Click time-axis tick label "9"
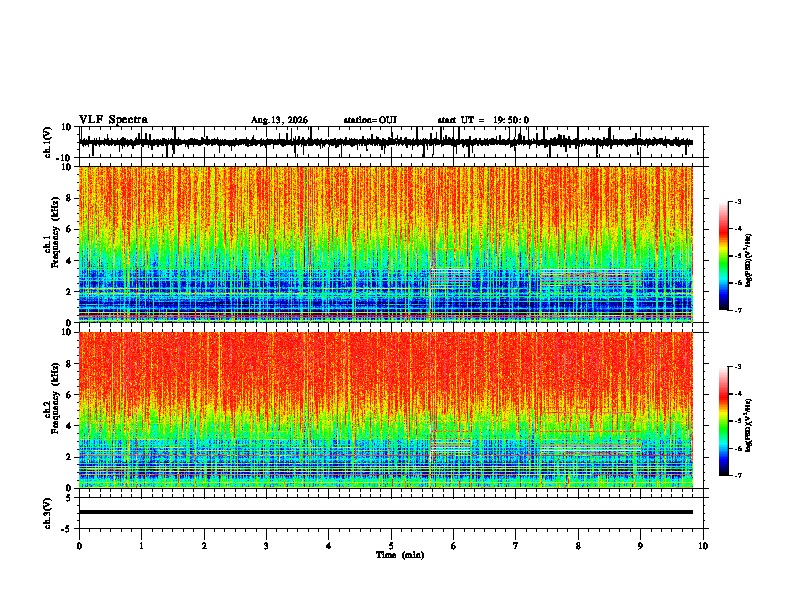Screen dimensions: 792x612 [640, 546]
